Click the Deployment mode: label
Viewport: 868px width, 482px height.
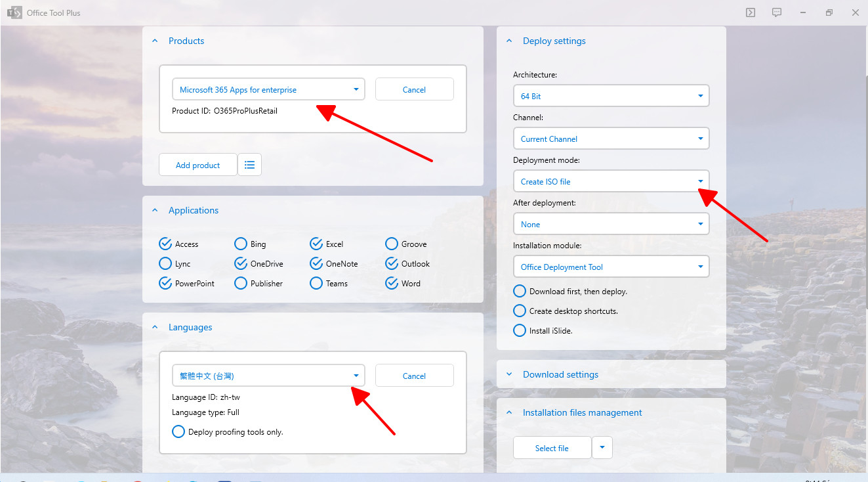(547, 160)
